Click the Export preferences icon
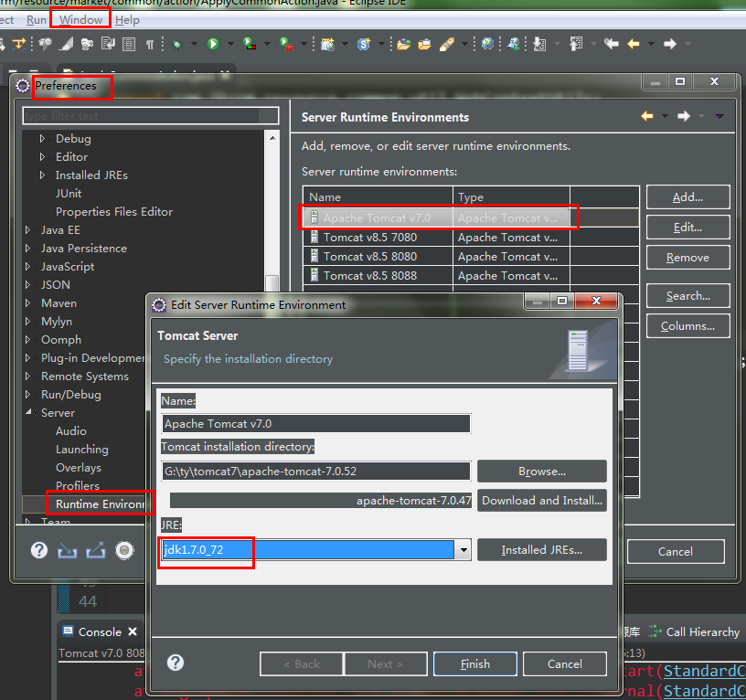 point(96,551)
